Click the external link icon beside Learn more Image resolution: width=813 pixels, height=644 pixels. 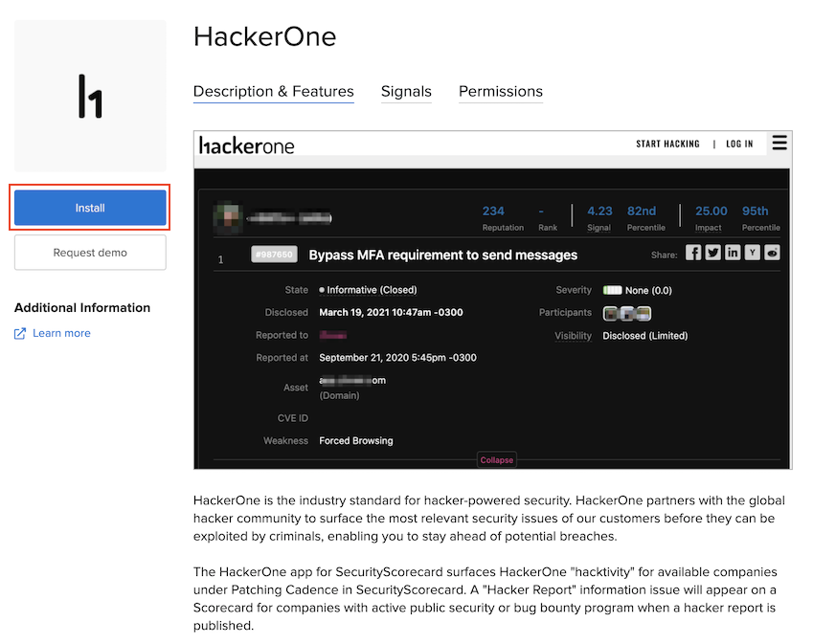click(x=20, y=334)
